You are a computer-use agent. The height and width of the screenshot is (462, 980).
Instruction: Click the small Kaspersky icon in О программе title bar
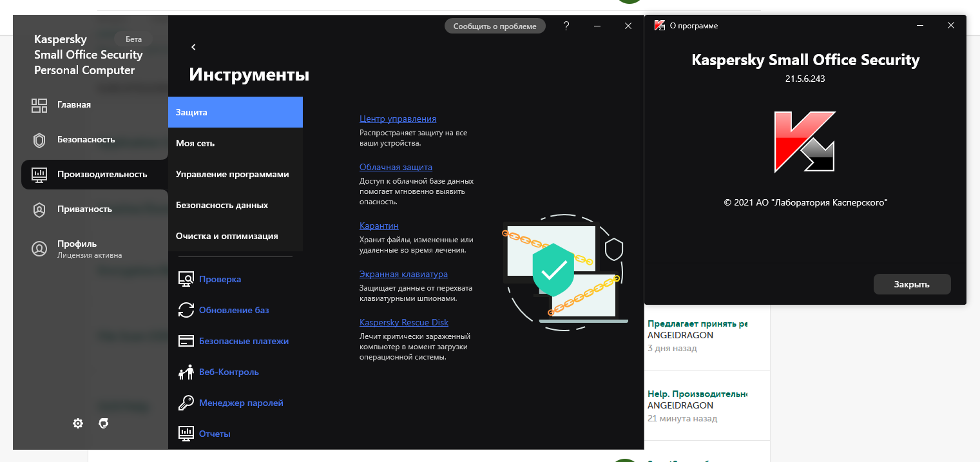(659, 26)
